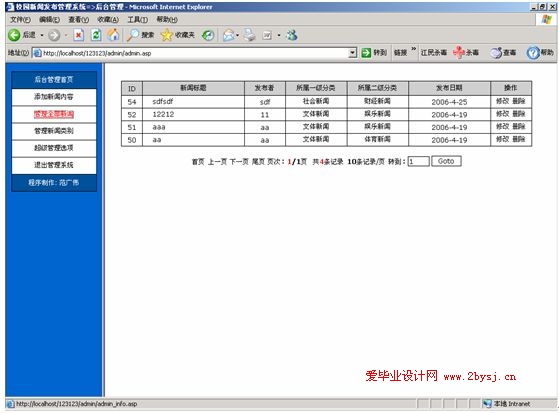
Task: Open the Back button history dropdown arrow
Action: (42, 35)
